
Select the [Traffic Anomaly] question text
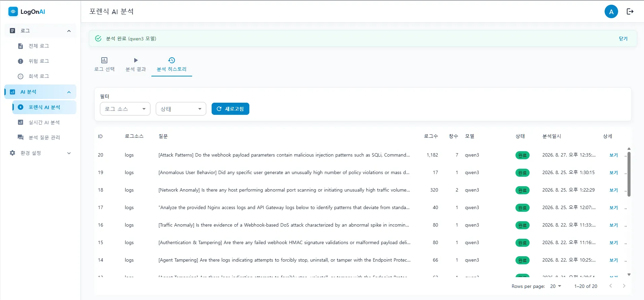click(x=284, y=225)
